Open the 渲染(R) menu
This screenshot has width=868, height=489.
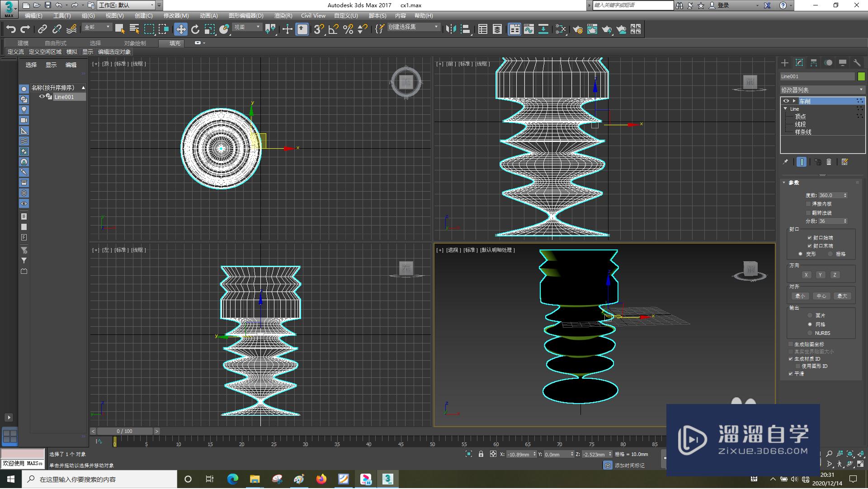click(283, 16)
